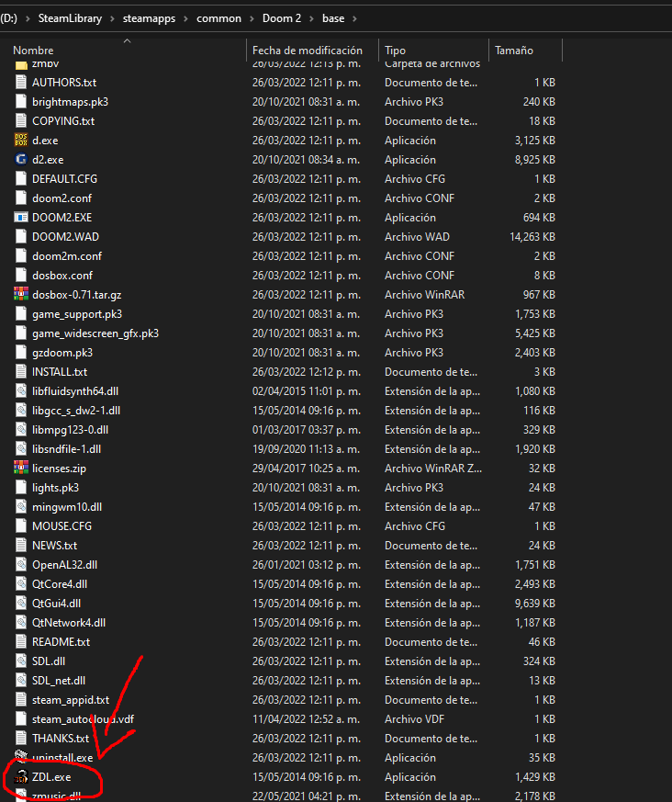Go to SteamLibrary in the address bar

coord(70,18)
